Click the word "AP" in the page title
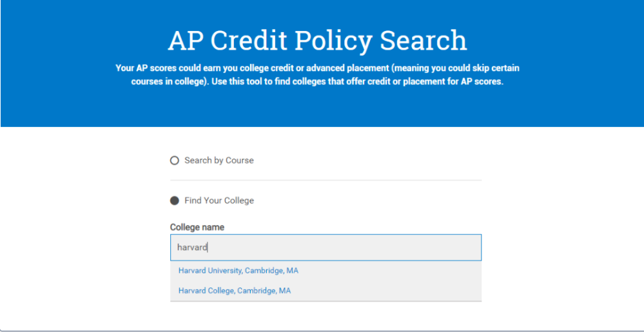 pos(186,41)
